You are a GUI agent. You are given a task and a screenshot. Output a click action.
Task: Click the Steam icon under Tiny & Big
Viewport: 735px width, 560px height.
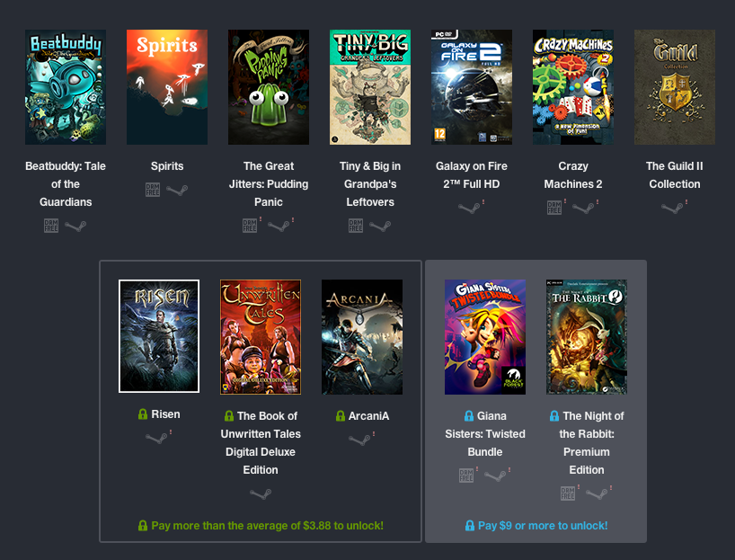tap(380, 226)
